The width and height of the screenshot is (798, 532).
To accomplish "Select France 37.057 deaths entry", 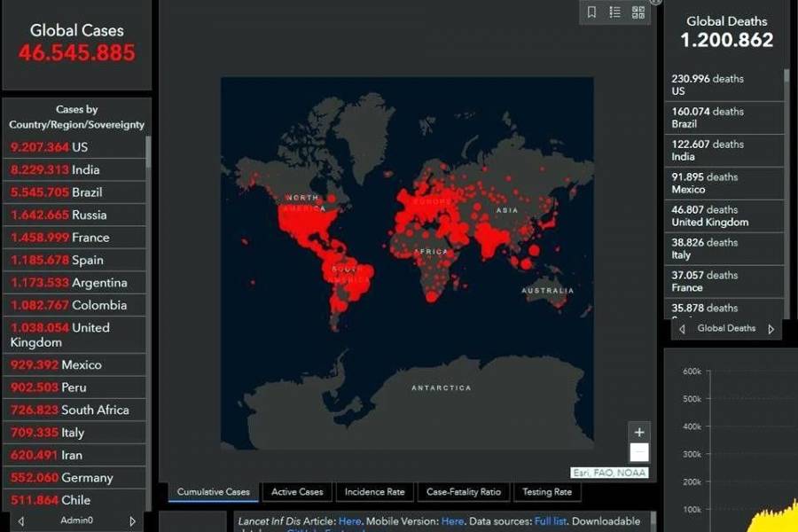I will (x=724, y=281).
